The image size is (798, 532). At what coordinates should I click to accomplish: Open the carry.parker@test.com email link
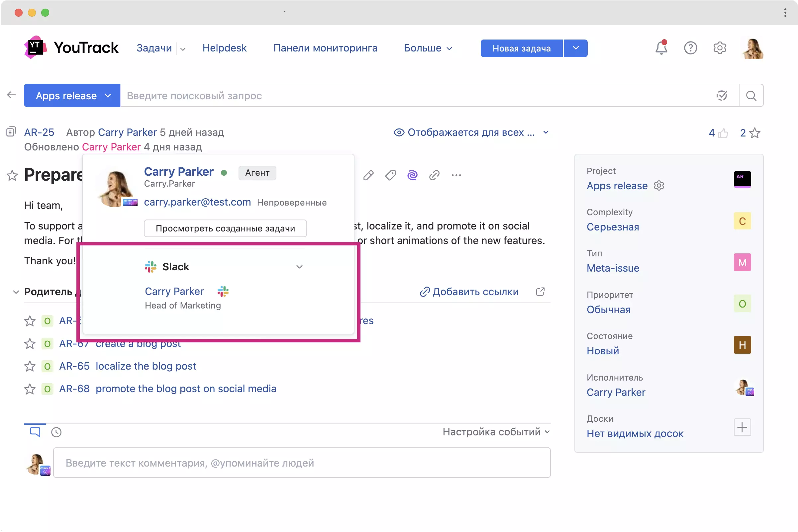pos(197,202)
